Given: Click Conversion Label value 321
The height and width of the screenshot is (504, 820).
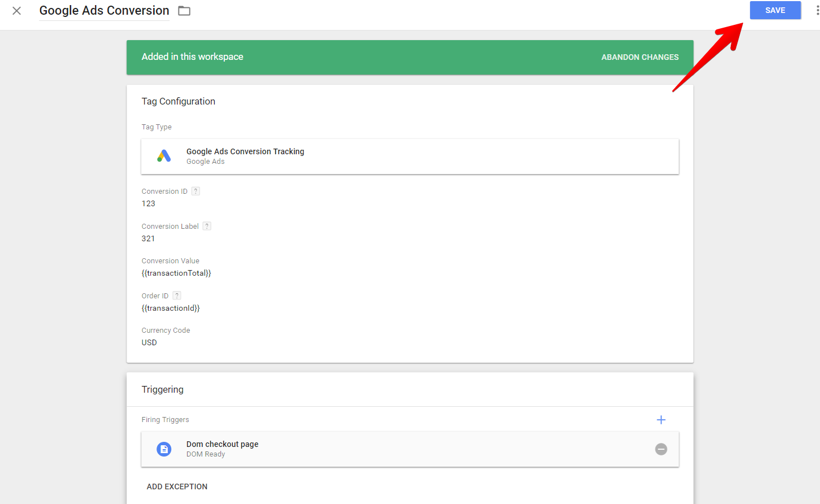Looking at the screenshot, I should click(x=148, y=238).
